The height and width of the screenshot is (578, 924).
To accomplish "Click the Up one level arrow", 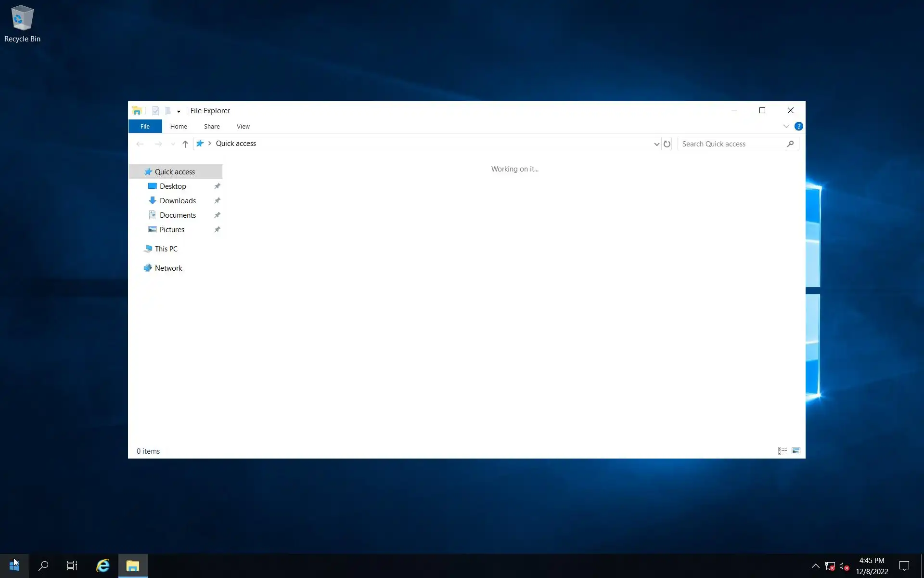I will tap(185, 144).
